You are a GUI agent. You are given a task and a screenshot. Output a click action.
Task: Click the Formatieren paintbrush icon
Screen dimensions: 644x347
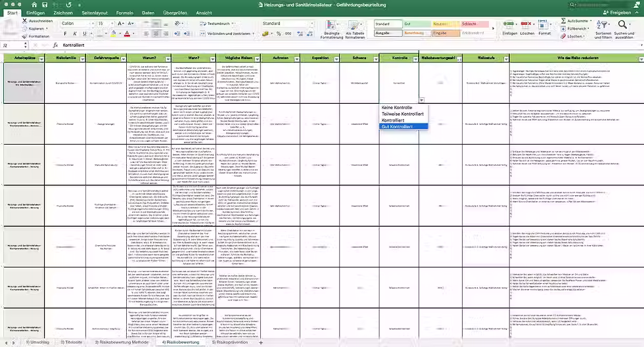(25, 36)
